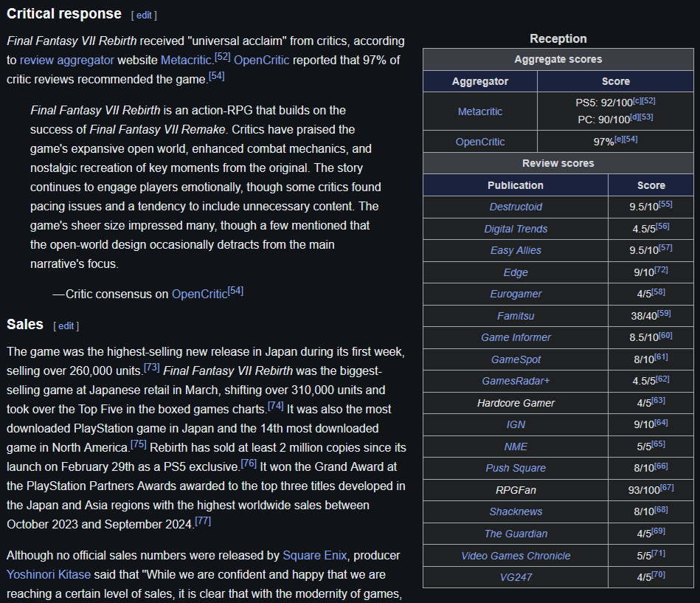Open citation 64 beside IGN score
Image resolution: width=700 pixels, height=603 pixels.
pos(661,423)
